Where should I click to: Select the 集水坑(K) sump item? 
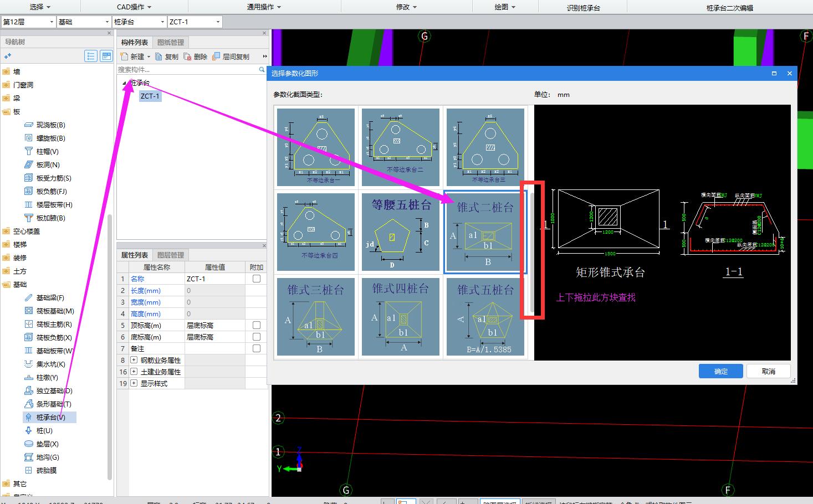pos(50,364)
